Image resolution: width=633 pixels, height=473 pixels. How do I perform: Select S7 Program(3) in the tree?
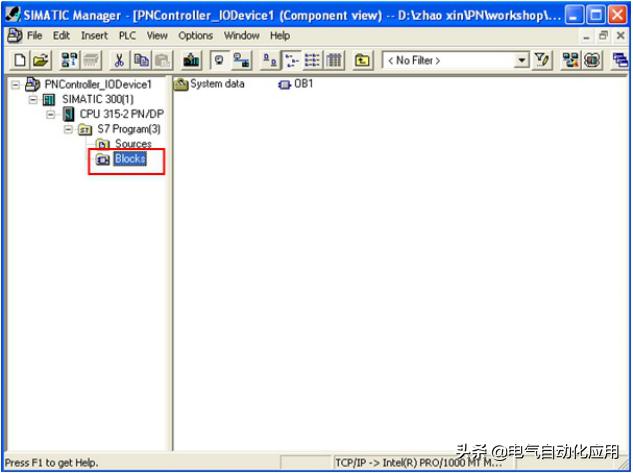tap(129, 130)
